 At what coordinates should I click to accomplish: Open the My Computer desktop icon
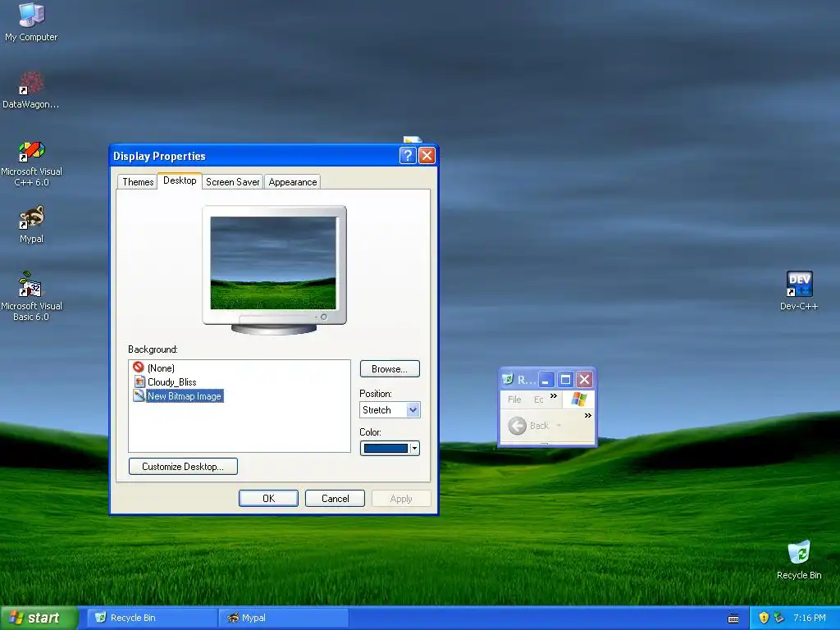tap(31, 21)
